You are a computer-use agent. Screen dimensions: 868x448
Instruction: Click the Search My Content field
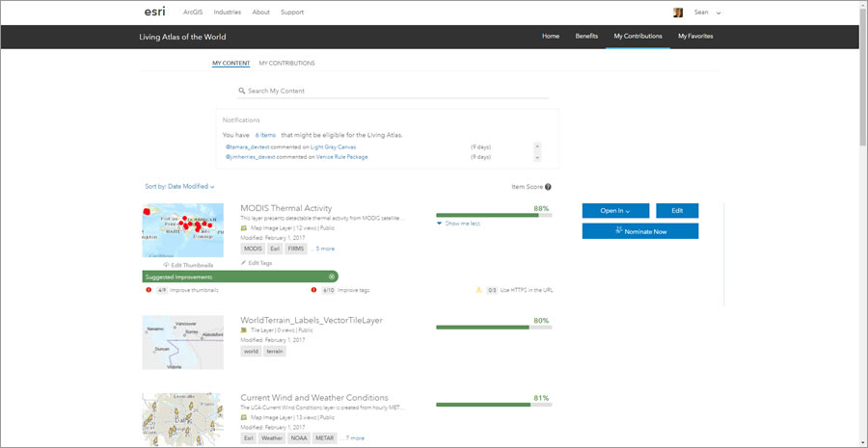pyautogui.click(x=393, y=91)
